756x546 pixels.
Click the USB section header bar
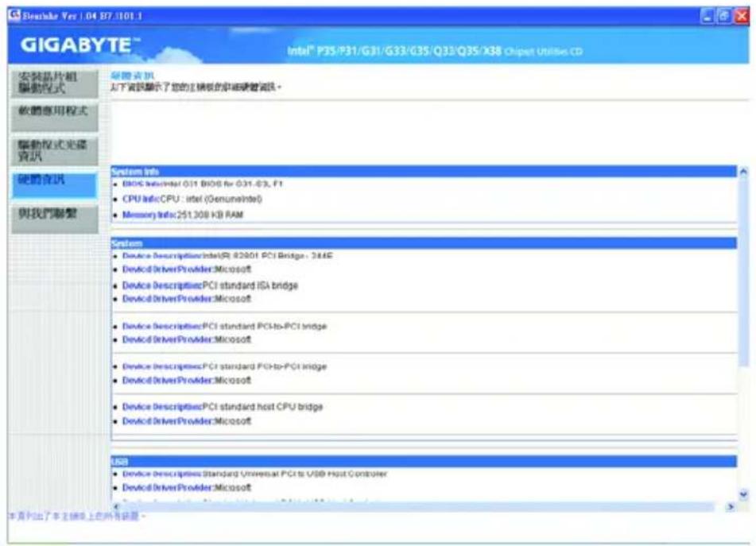(x=424, y=462)
